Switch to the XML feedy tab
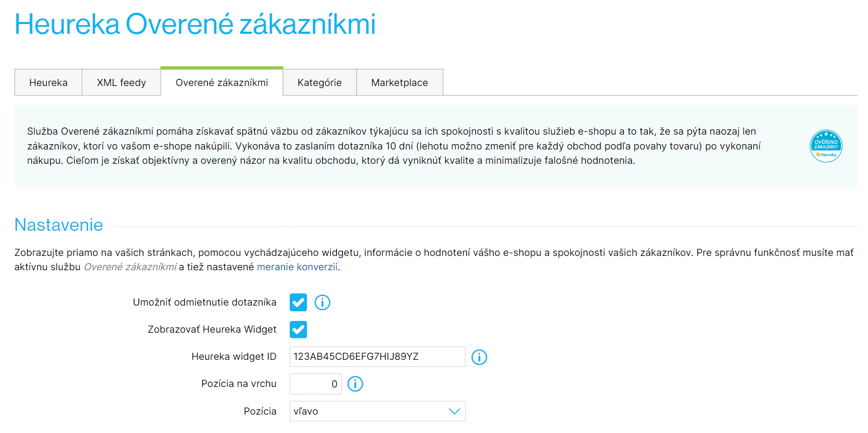This screenshot has height=433, width=868. pos(121,82)
